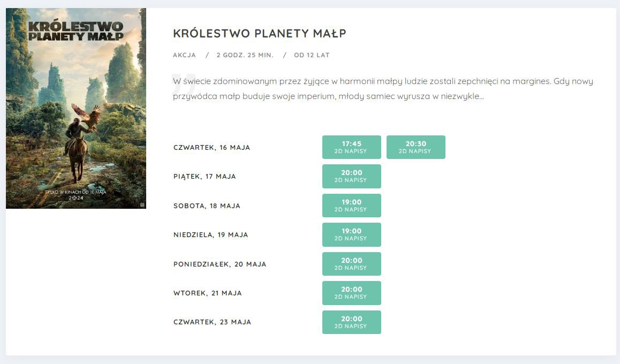The width and height of the screenshot is (620, 364).
Task: Select Thursday 23 May 20:00 showtime
Action: pyautogui.click(x=352, y=322)
